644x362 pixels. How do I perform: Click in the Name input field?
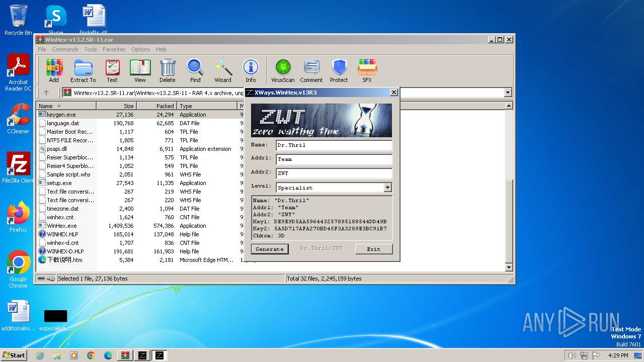pos(334,145)
